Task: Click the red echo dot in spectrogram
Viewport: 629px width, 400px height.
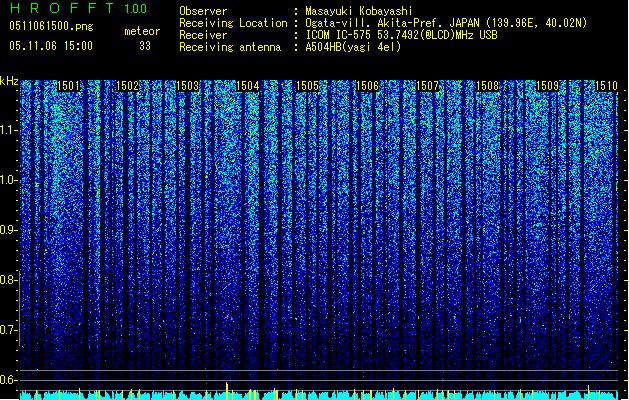Action: pyautogui.click(x=227, y=317)
